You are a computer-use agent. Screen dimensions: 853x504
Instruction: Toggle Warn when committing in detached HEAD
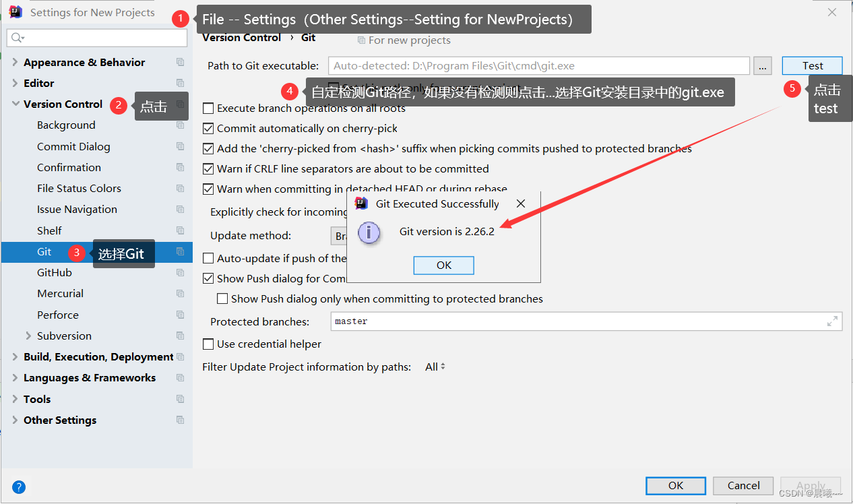[208, 189]
